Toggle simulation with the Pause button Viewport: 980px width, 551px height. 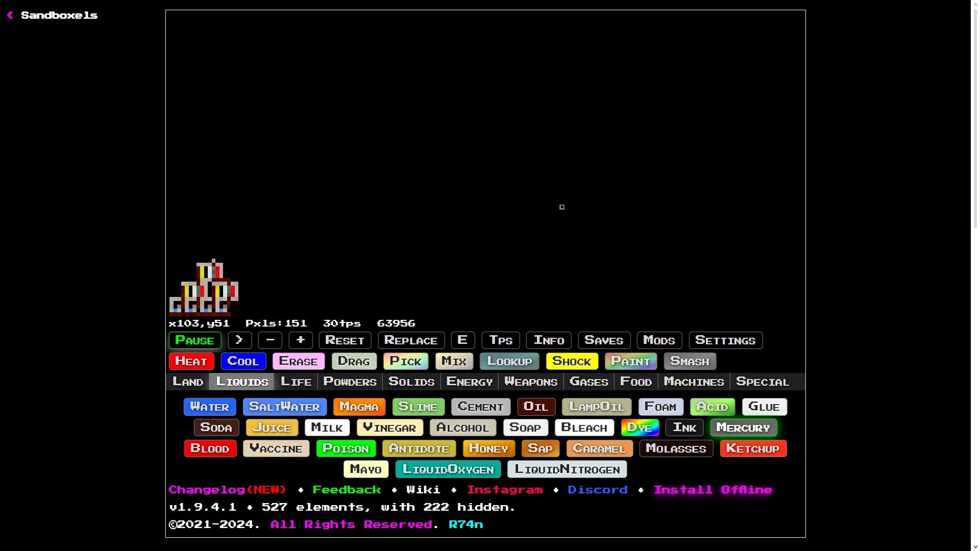pos(194,340)
